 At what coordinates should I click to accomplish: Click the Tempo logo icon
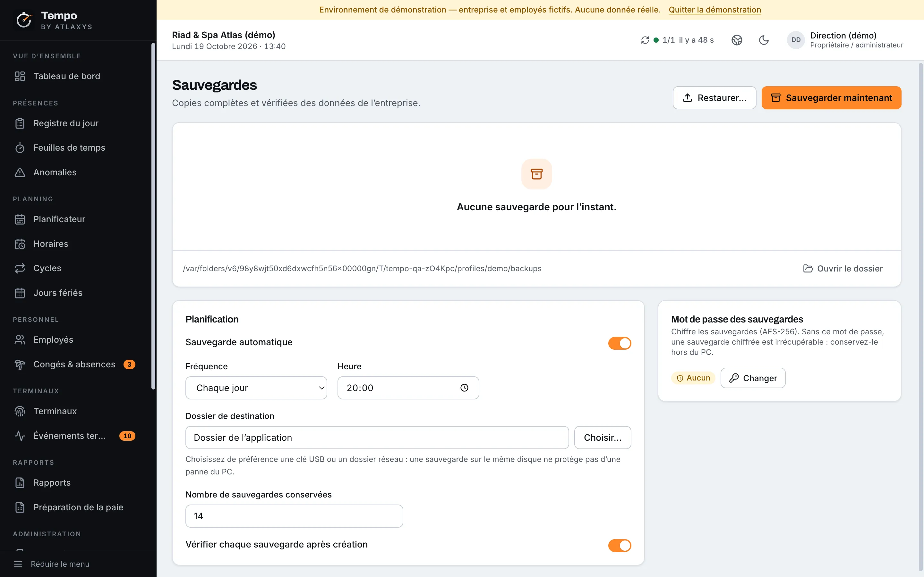click(24, 20)
